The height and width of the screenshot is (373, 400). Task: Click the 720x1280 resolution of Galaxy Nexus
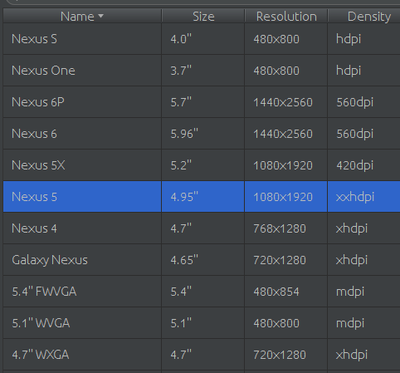click(x=286, y=260)
